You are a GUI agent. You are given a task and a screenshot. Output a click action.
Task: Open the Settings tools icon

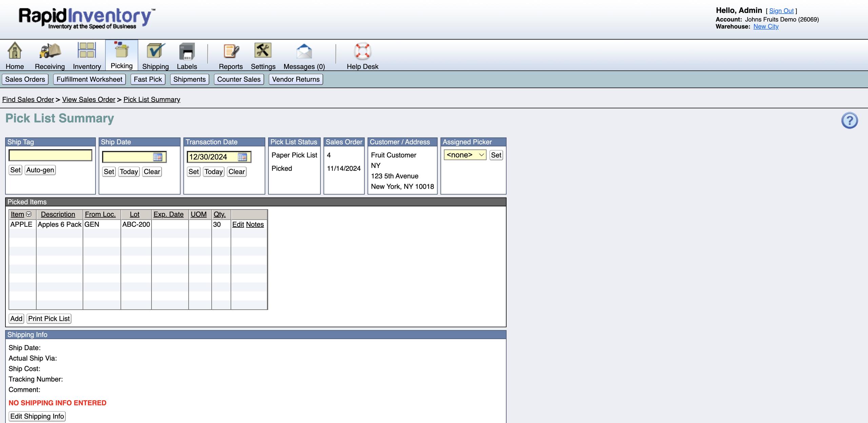263,51
